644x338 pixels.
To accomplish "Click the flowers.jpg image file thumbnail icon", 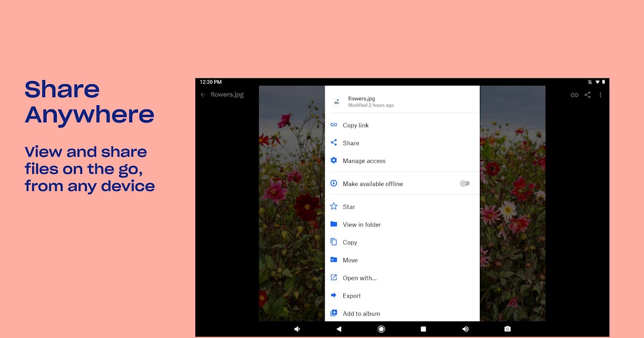I will (x=336, y=101).
